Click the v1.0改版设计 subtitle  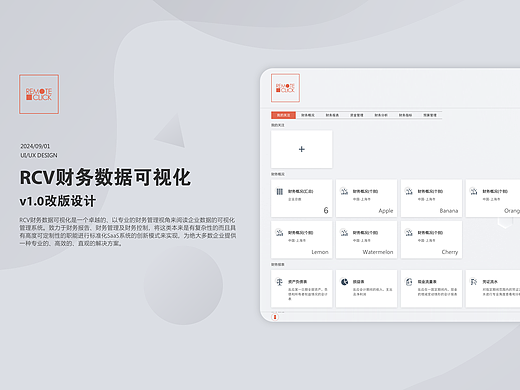point(58,201)
